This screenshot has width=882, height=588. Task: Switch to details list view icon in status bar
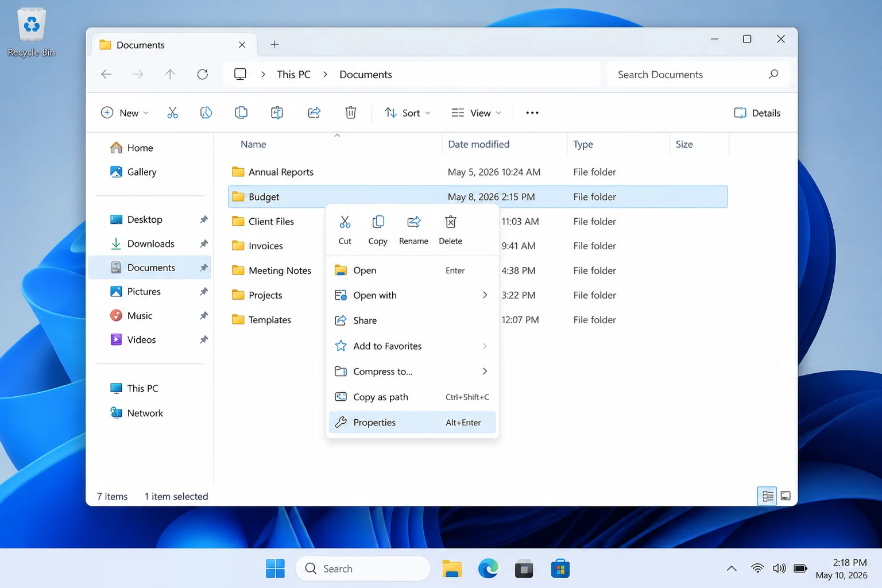(x=767, y=496)
